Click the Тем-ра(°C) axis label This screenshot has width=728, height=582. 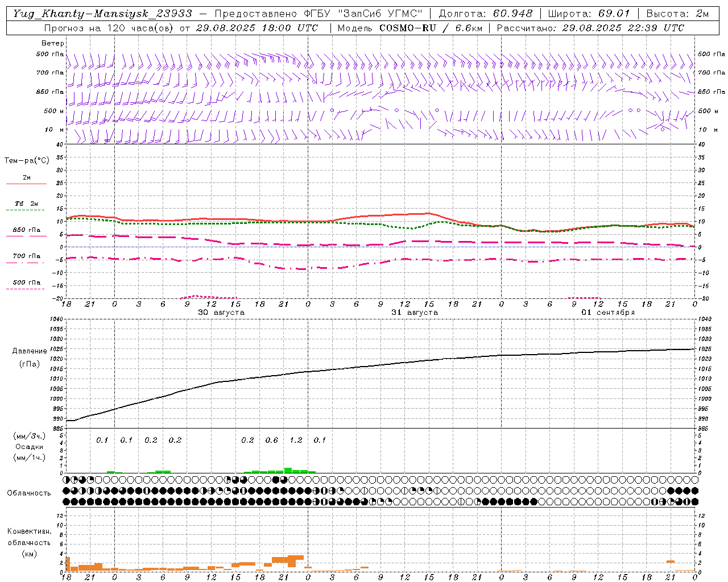tap(27, 161)
